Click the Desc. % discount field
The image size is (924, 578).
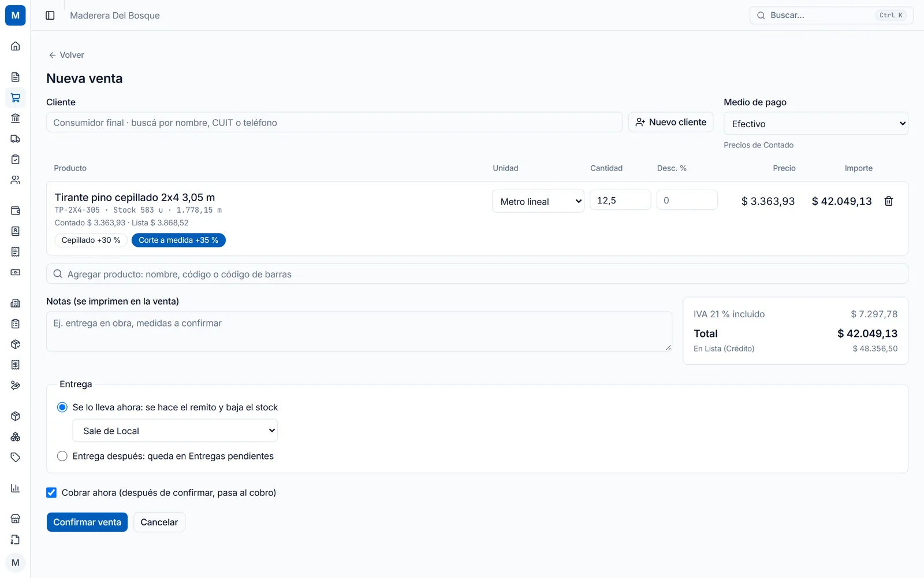[x=687, y=200]
